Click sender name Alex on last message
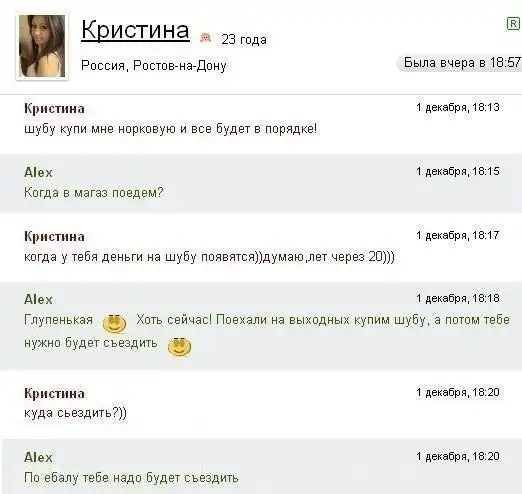Image resolution: width=522 pixels, height=494 pixels. coord(38,457)
